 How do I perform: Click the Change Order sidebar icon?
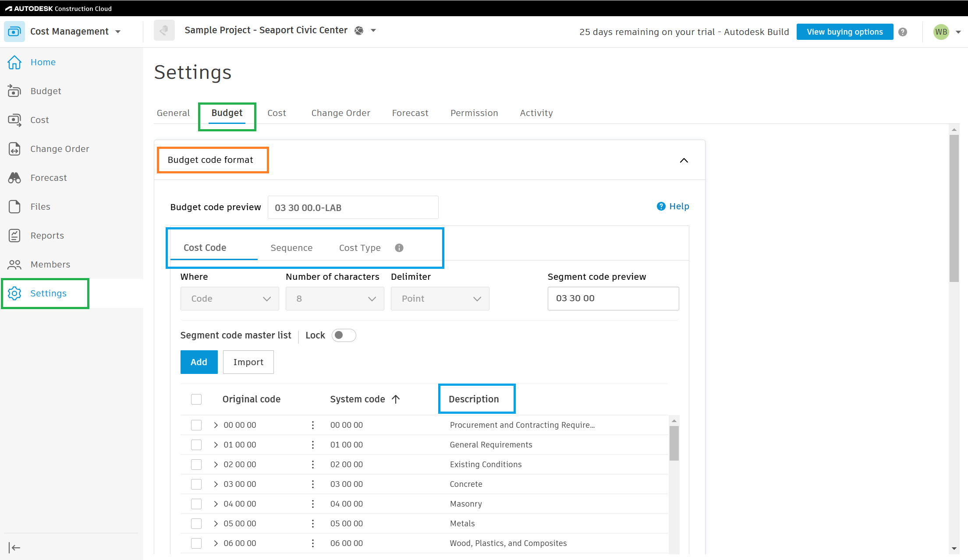point(14,149)
